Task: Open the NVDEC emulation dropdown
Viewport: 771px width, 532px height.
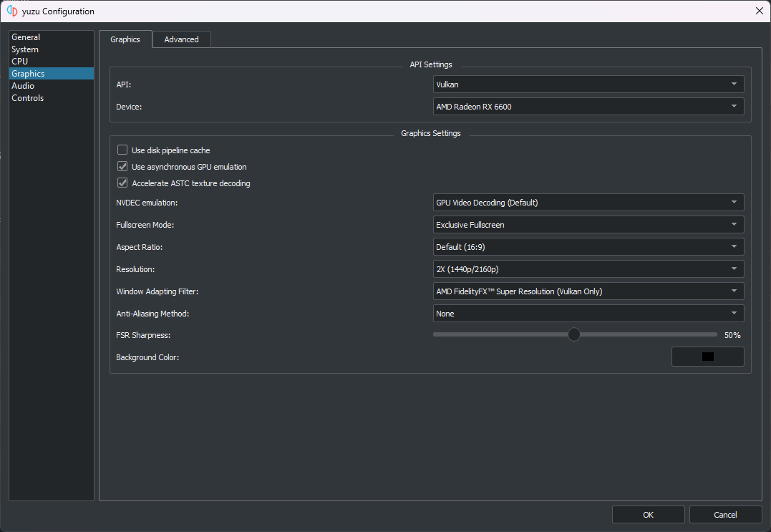Action: [588, 202]
